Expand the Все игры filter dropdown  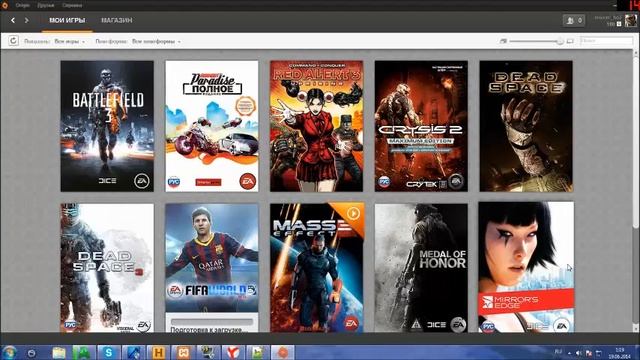pos(70,42)
